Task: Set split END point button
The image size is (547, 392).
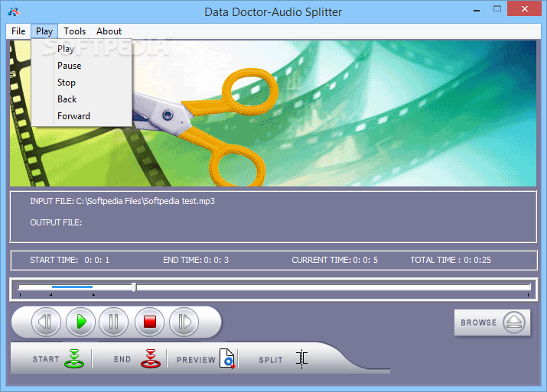Action: pyautogui.click(x=136, y=359)
